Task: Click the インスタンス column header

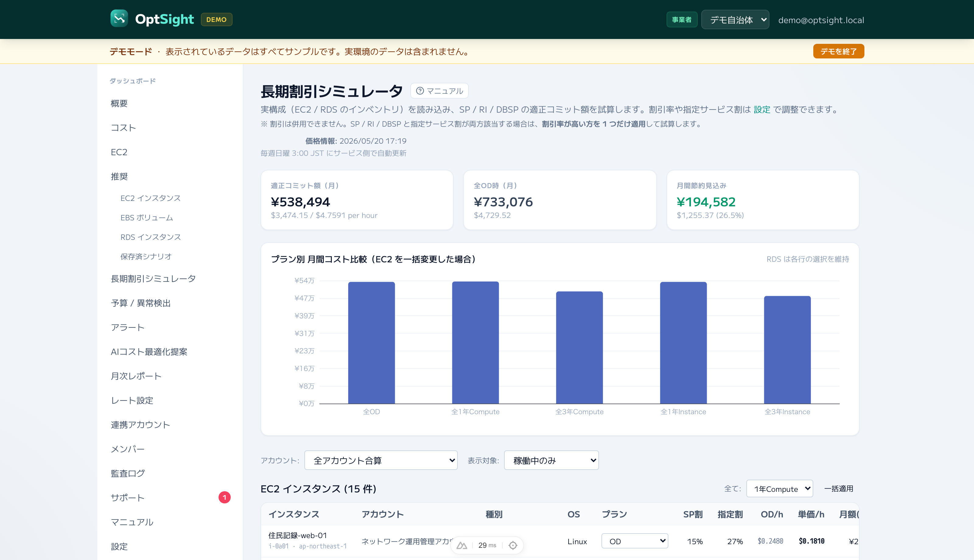Action: click(294, 514)
